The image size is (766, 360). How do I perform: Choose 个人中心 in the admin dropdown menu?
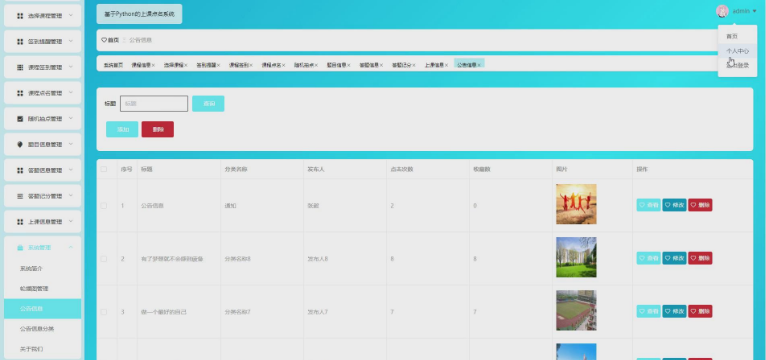737,51
